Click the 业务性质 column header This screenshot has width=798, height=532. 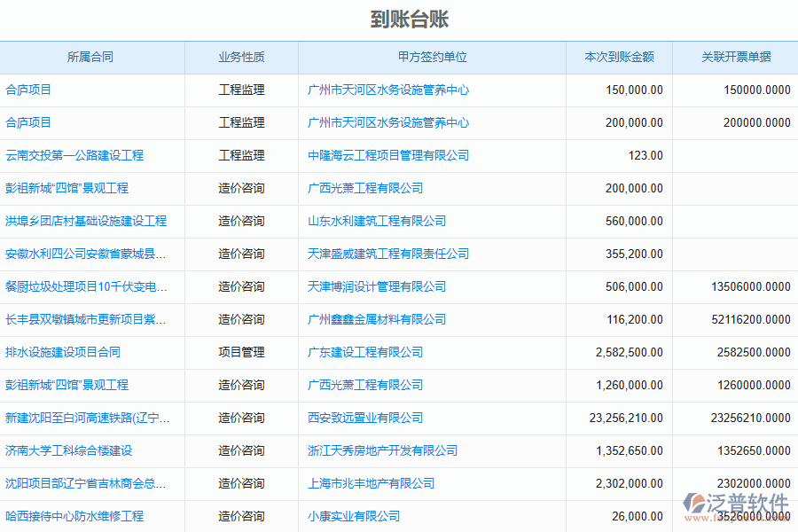tap(241, 57)
